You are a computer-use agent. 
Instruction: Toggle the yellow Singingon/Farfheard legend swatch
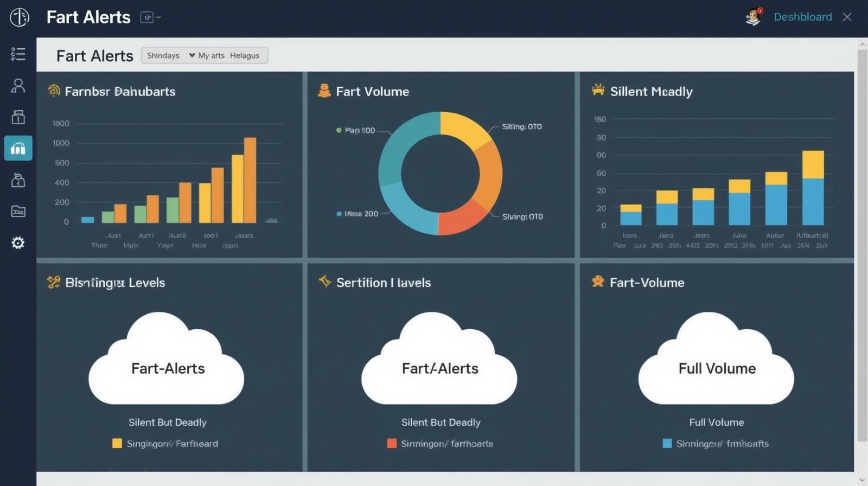tap(117, 443)
